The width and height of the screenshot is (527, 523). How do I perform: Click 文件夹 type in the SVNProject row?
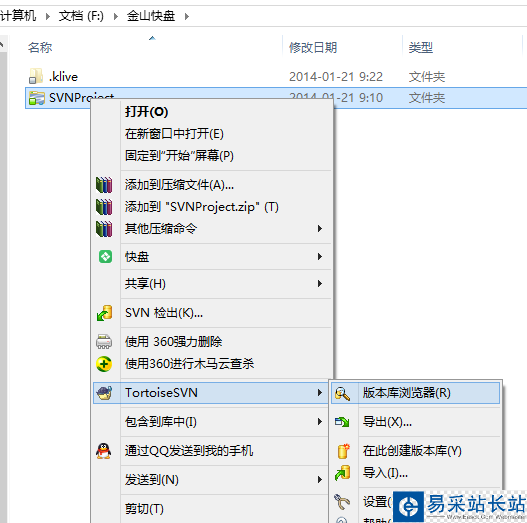click(x=427, y=98)
